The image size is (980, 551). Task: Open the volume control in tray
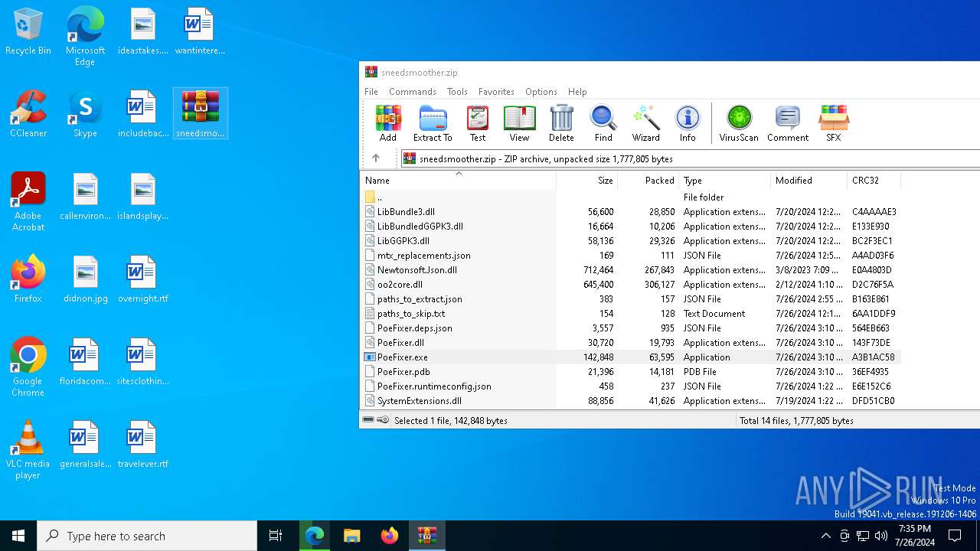(x=881, y=536)
